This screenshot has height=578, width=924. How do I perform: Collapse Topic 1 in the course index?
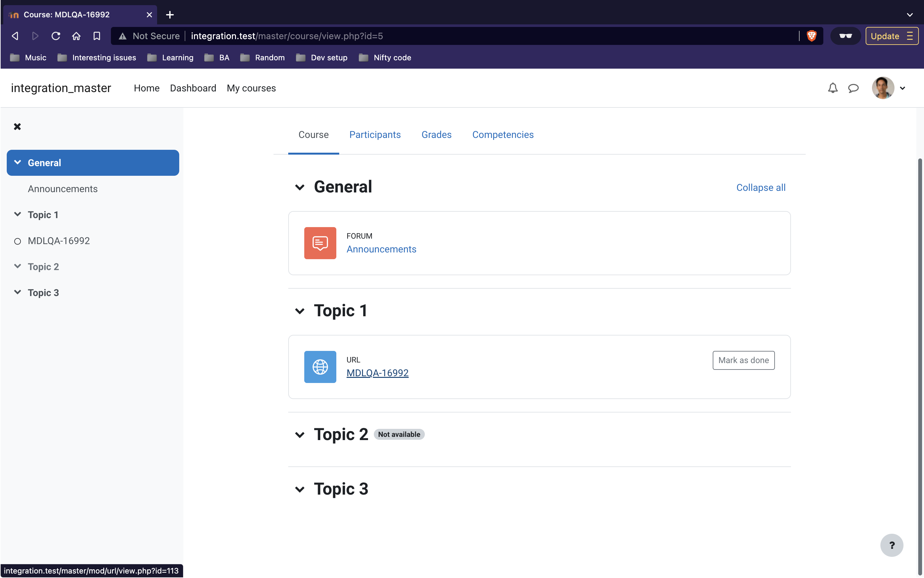[17, 214]
